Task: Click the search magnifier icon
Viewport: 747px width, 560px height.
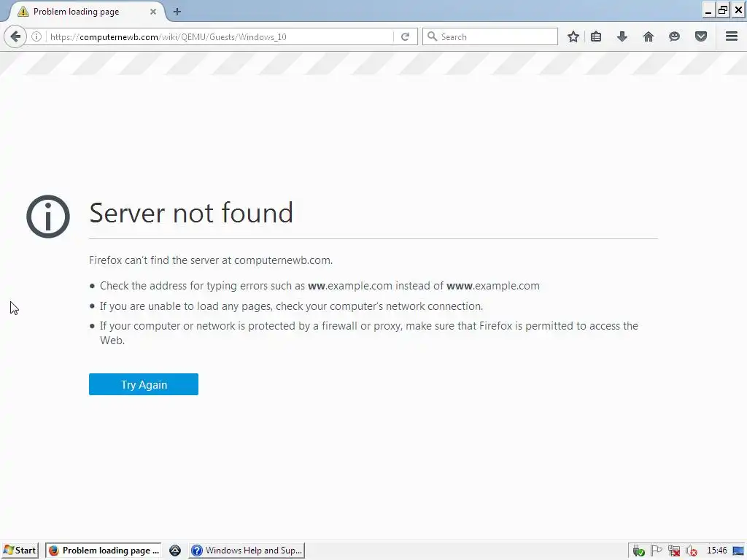Action: pyautogui.click(x=432, y=36)
